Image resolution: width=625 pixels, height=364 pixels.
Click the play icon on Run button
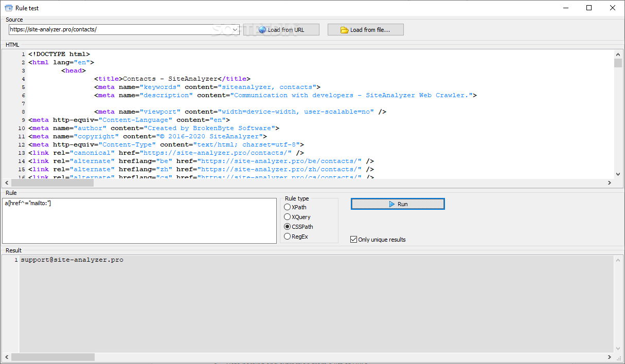click(x=392, y=204)
